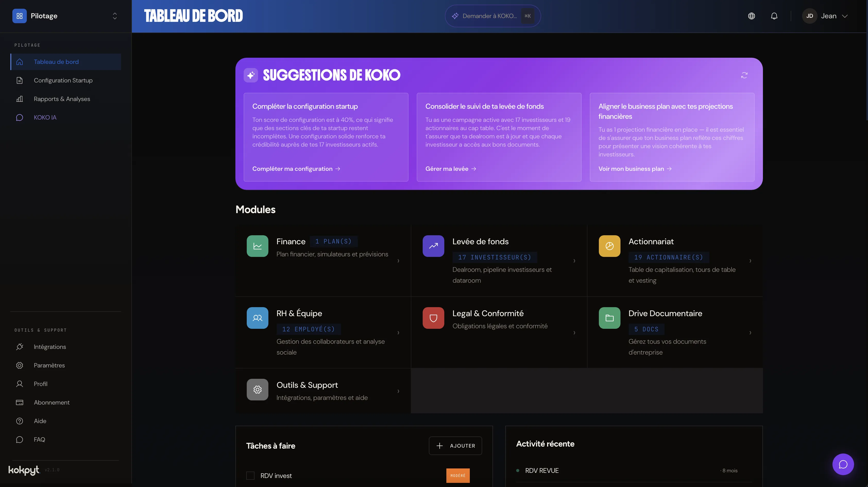Focus the Demander à KOKO search field
This screenshot has width=868, height=487.
pos(493,16)
